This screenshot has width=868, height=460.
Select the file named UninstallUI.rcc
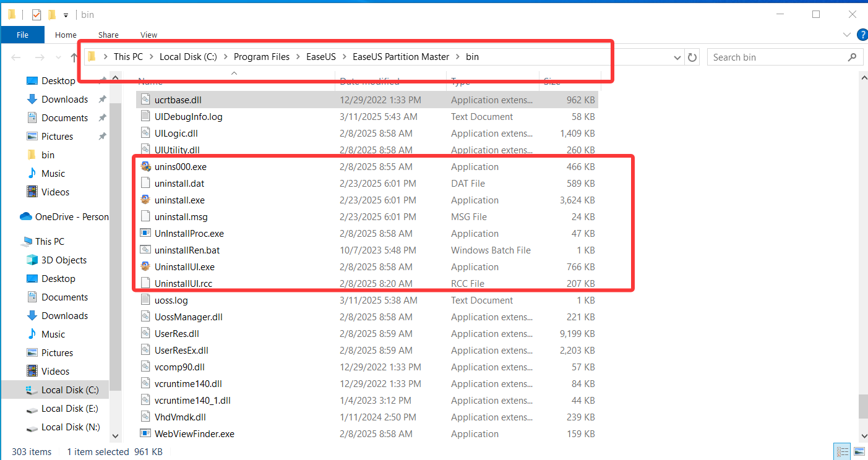pos(184,284)
